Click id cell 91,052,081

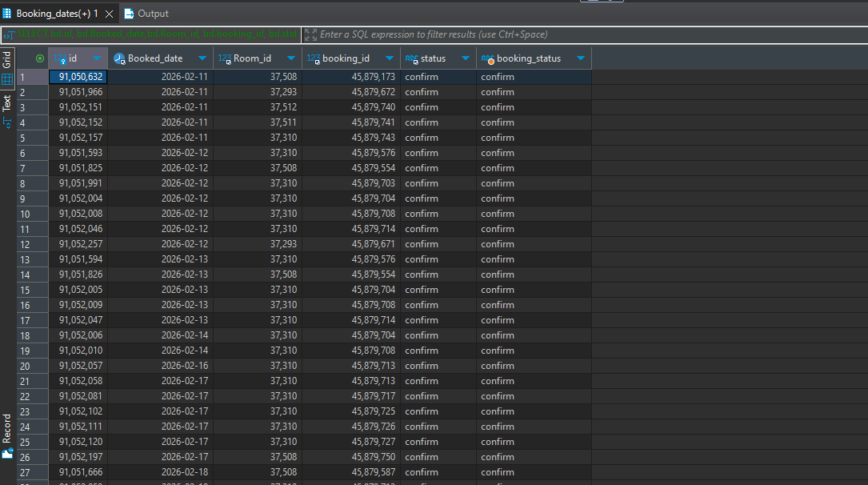pyautogui.click(x=78, y=396)
